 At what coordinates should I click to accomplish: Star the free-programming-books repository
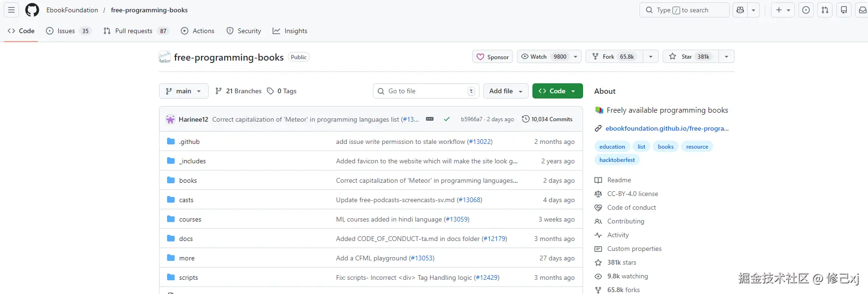(691, 57)
